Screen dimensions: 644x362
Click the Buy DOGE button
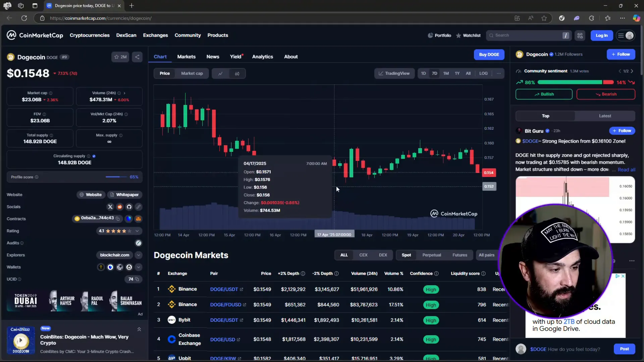click(489, 55)
